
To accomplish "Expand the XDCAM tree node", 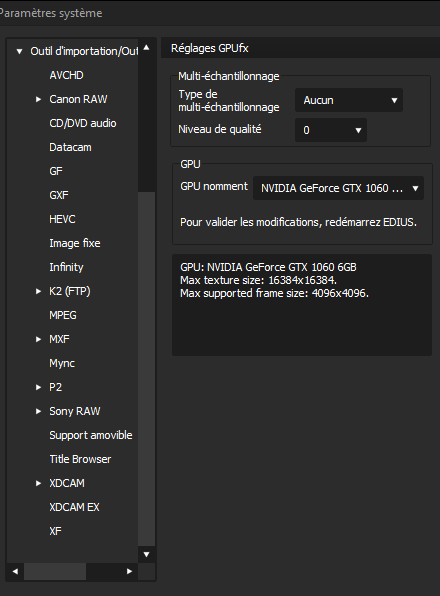I will (x=38, y=483).
